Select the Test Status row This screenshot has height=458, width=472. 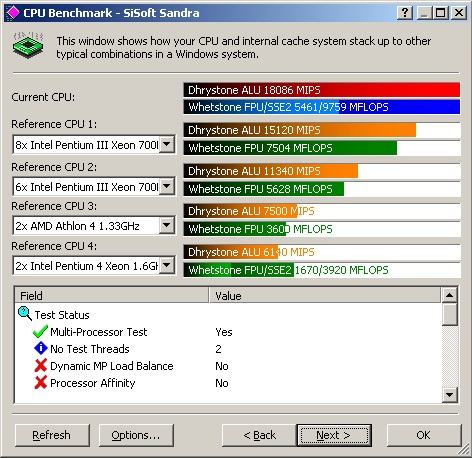point(62,315)
